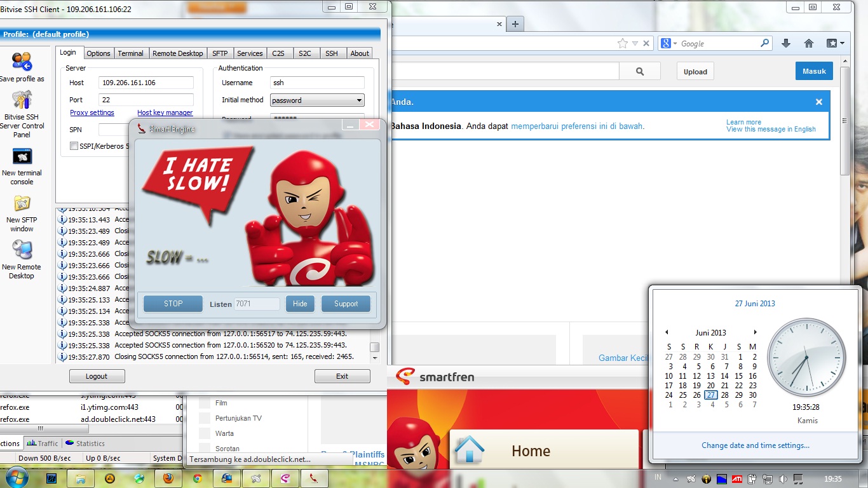
Task: Click Firefox icon in the taskbar
Action: click(168, 478)
